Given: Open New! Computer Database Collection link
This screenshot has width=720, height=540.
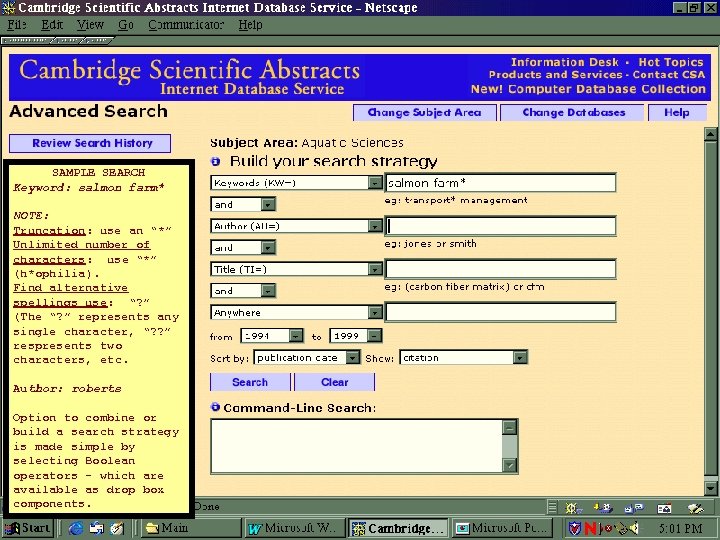Looking at the screenshot, I should [588, 89].
